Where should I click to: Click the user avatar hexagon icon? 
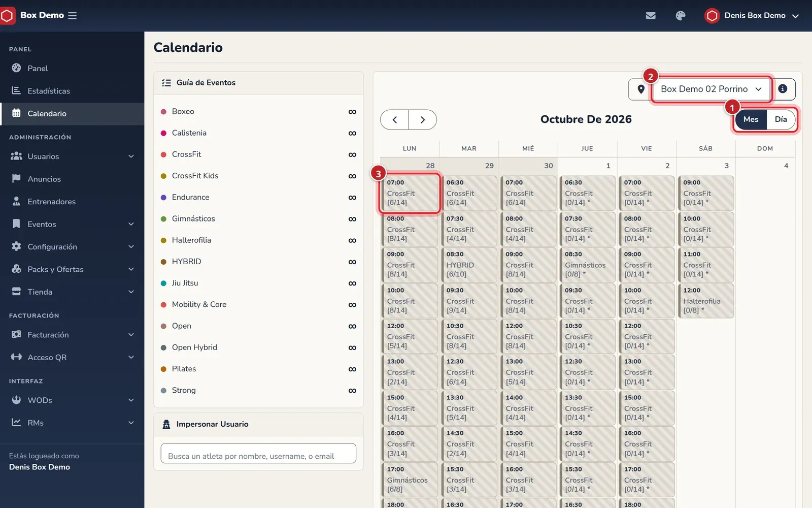[x=712, y=16]
